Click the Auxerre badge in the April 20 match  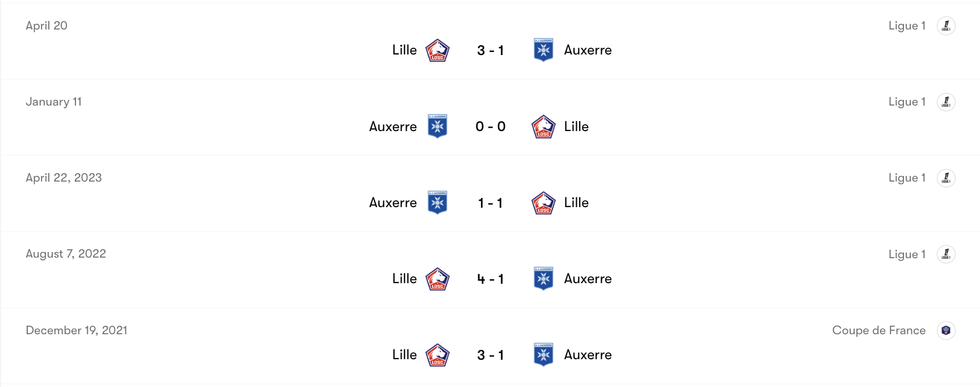pyautogui.click(x=543, y=50)
